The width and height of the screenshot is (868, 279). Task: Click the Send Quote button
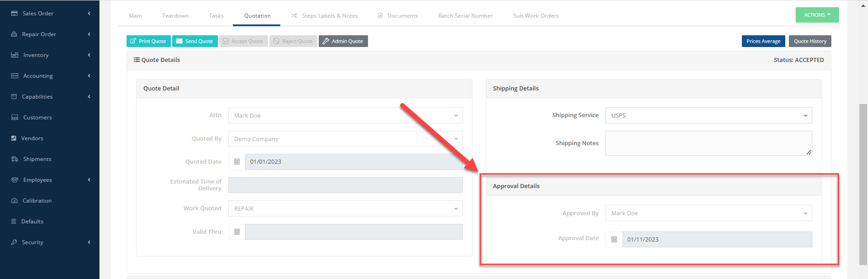pyautogui.click(x=195, y=41)
